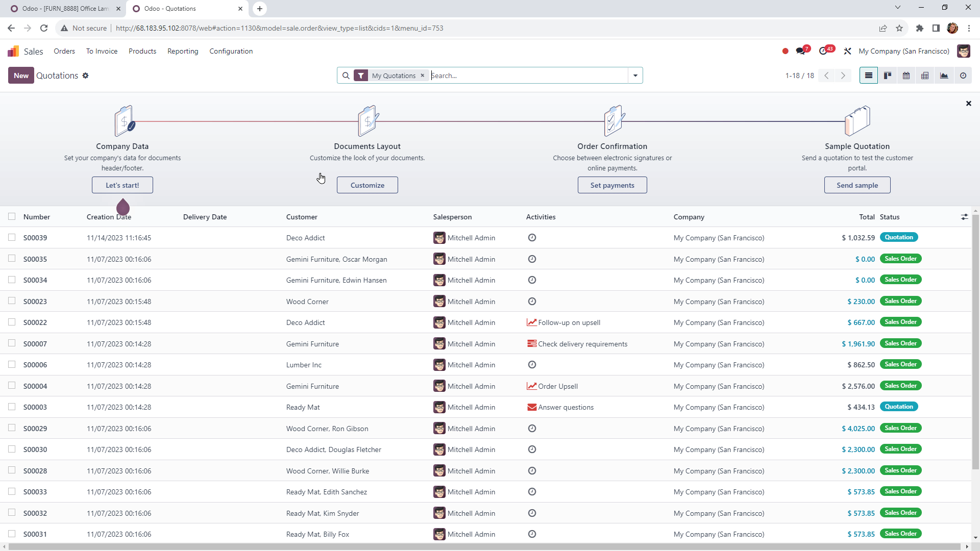Click the activity clock icon for S00039
980x551 pixels.
click(x=532, y=238)
